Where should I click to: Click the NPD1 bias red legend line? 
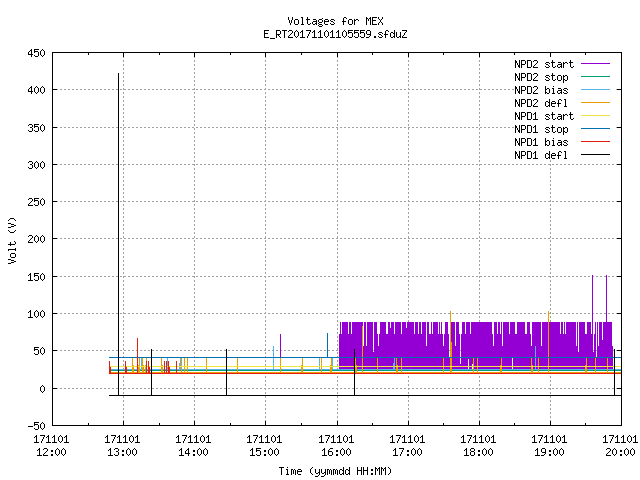click(x=595, y=142)
